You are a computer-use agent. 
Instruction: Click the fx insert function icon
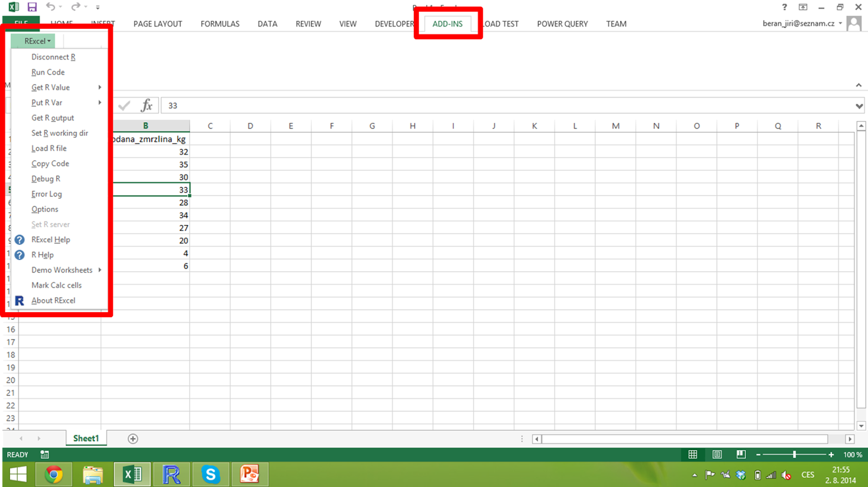146,105
